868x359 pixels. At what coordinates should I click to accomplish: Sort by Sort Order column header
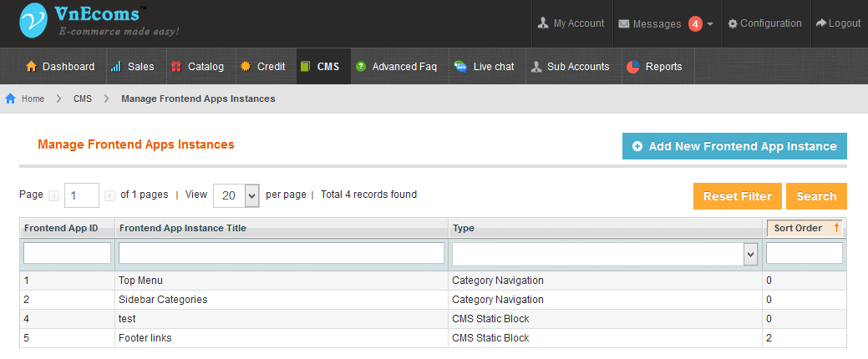point(798,228)
